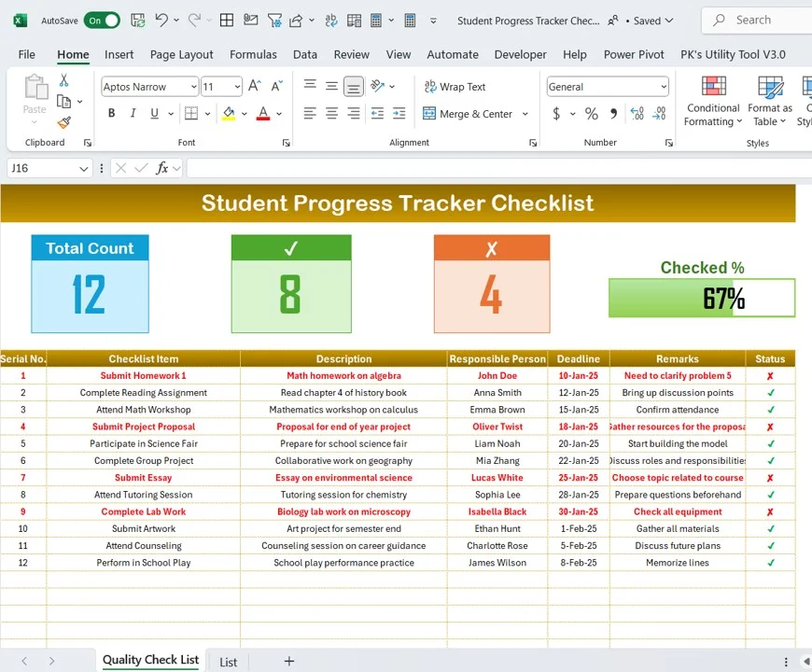Open the font size 11 dropdown
Image resolution: width=812 pixels, height=672 pixels.
pyautogui.click(x=237, y=87)
